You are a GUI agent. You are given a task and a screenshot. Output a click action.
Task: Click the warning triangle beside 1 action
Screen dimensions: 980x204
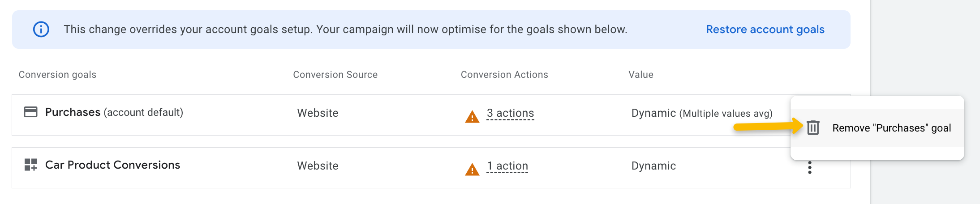[472, 170]
